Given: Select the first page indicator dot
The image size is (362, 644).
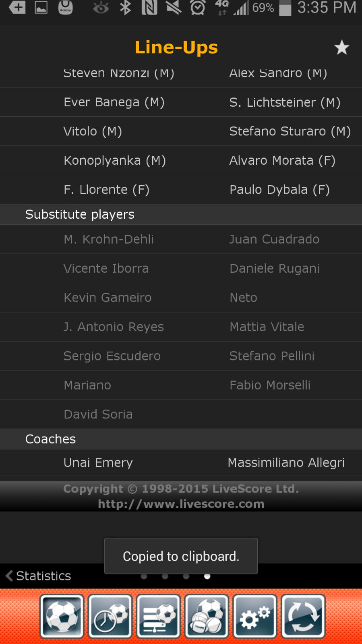Looking at the screenshot, I should click(144, 576).
